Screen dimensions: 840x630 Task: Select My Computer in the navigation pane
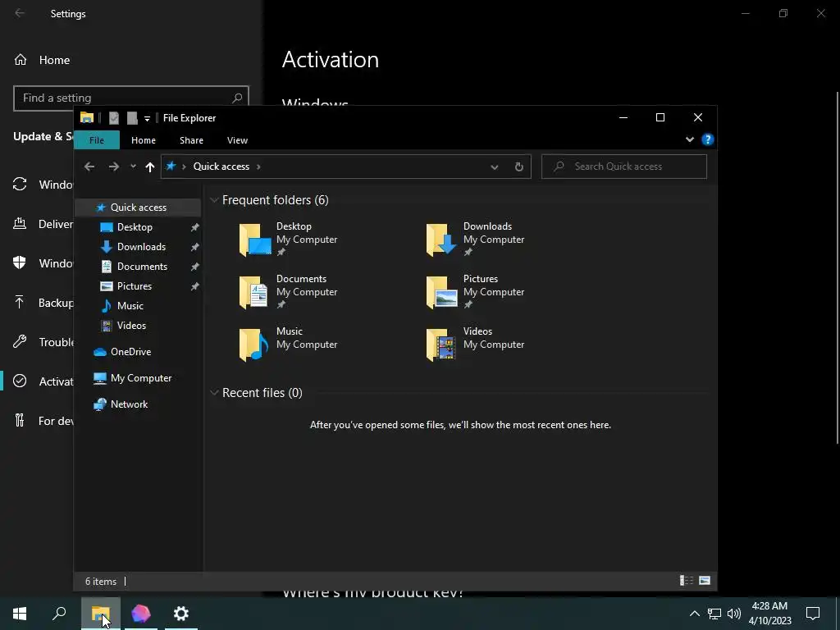pos(141,378)
